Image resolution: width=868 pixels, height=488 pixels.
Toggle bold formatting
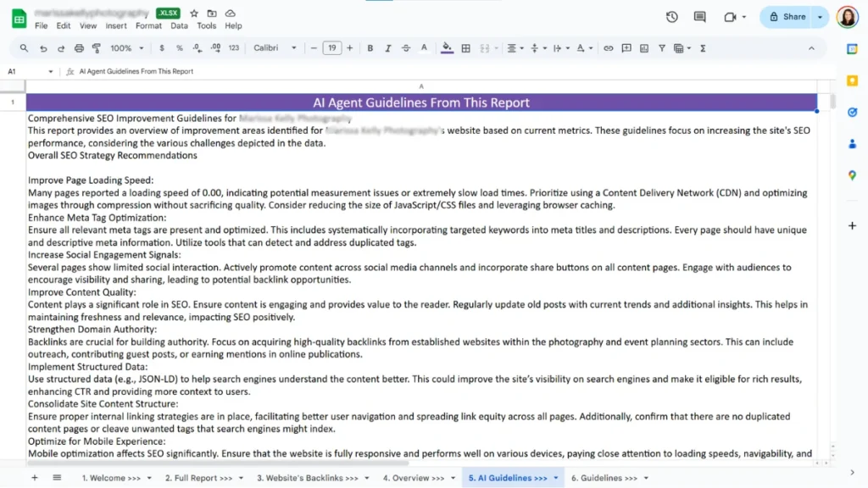(370, 48)
